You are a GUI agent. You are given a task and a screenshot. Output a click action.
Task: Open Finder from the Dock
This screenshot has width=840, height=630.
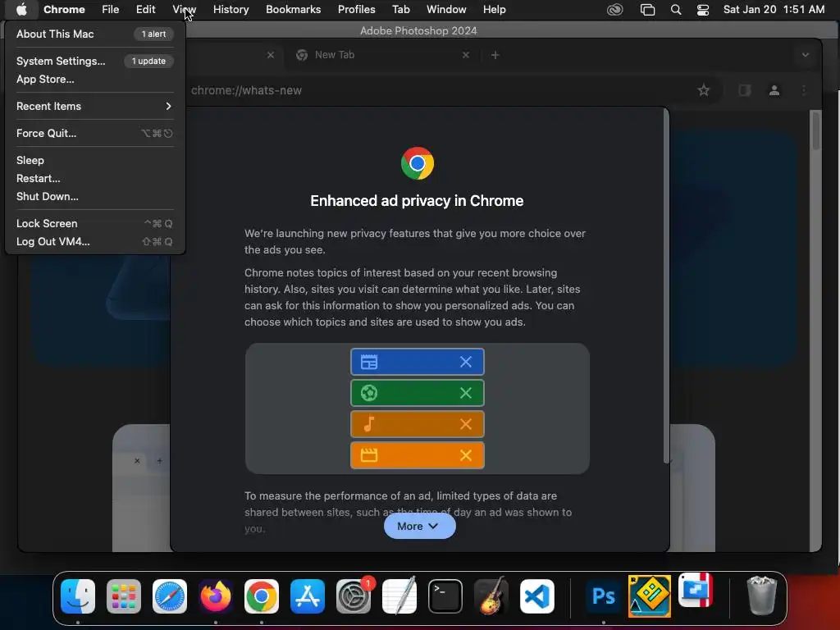78,596
